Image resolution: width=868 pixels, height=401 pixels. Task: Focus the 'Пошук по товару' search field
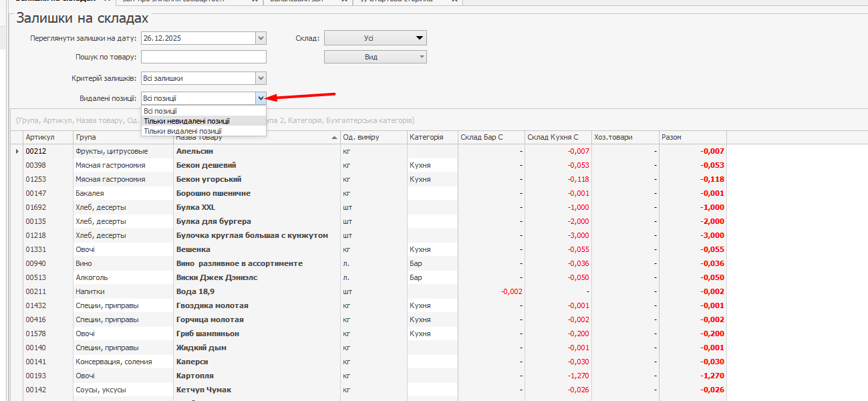(x=203, y=57)
